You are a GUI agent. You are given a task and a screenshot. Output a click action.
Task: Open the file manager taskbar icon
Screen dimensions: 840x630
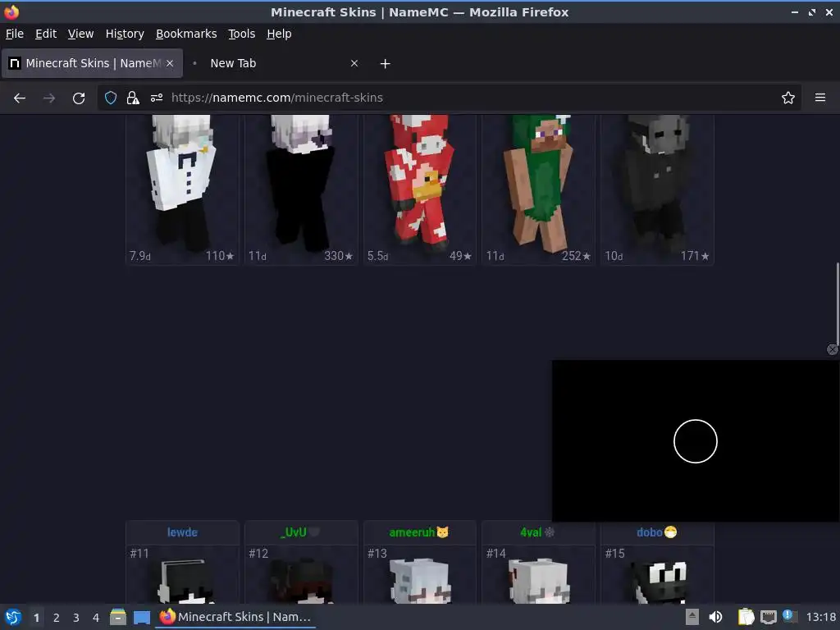coord(118,617)
